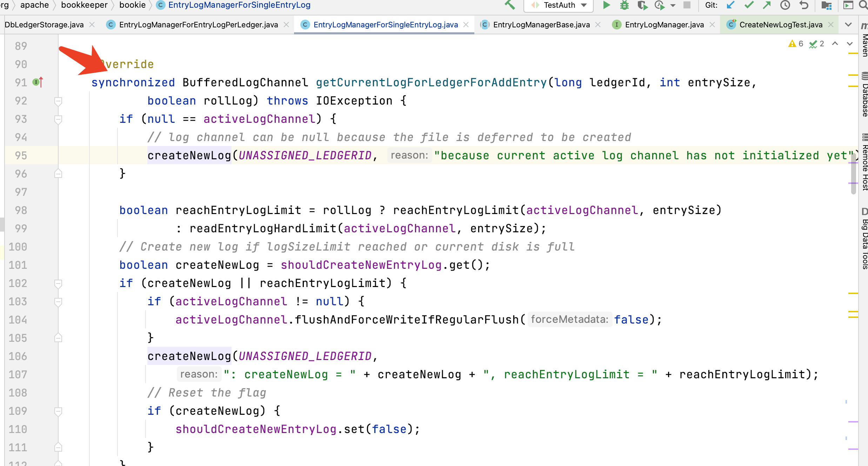
Task: Collapse the fold marker at line 109
Action: coord(58,411)
